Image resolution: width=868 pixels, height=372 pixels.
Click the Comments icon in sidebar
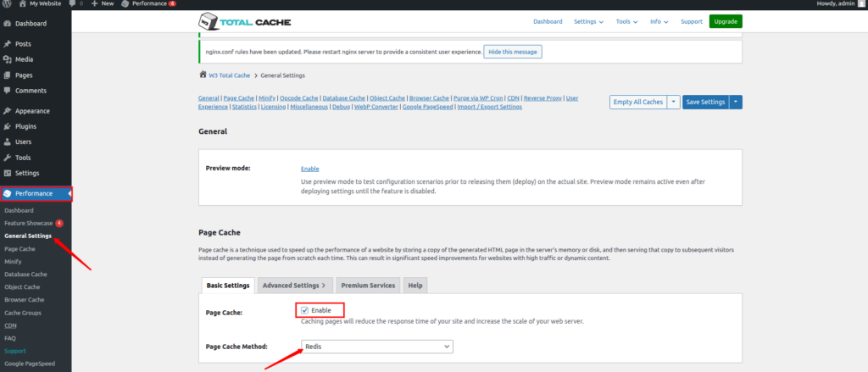(7, 90)
